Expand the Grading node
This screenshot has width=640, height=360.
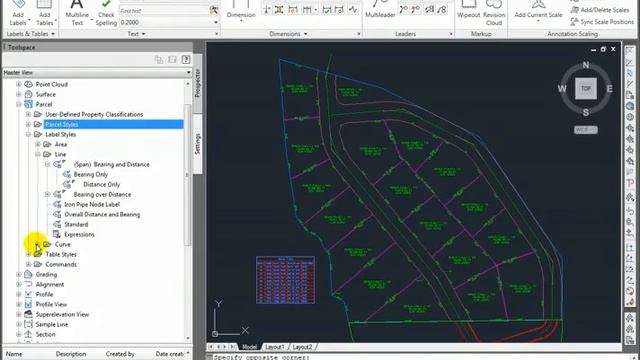tap(18, 274)
